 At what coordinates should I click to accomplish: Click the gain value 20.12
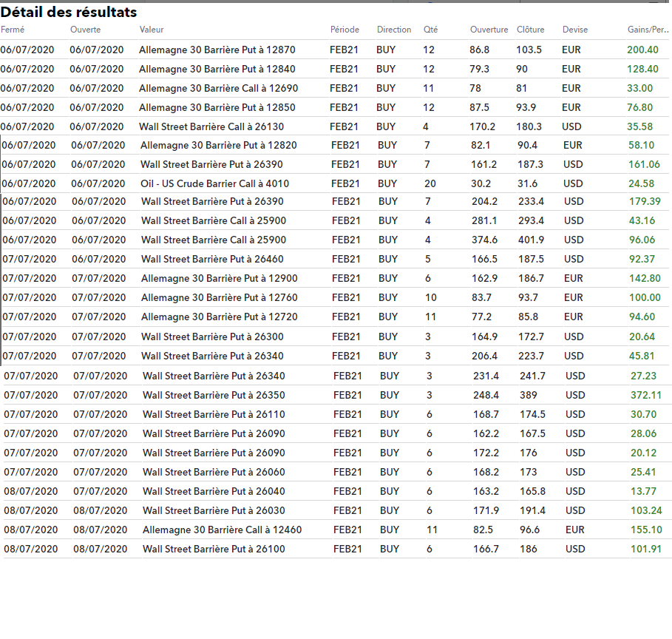coord(643,453)
